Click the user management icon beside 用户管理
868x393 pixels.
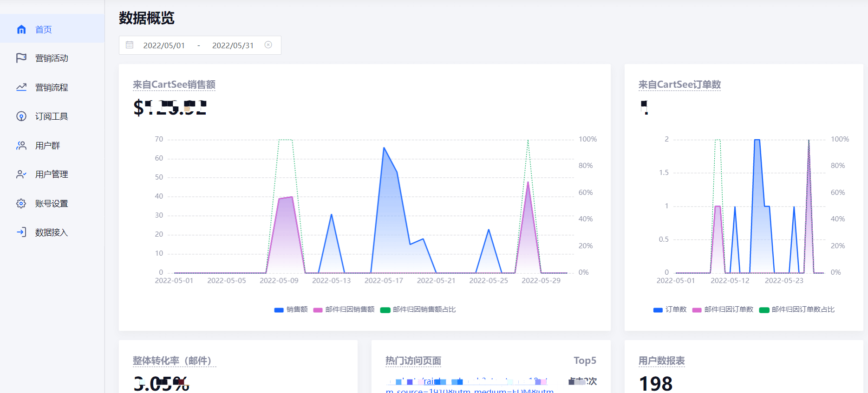coord(21,174)
